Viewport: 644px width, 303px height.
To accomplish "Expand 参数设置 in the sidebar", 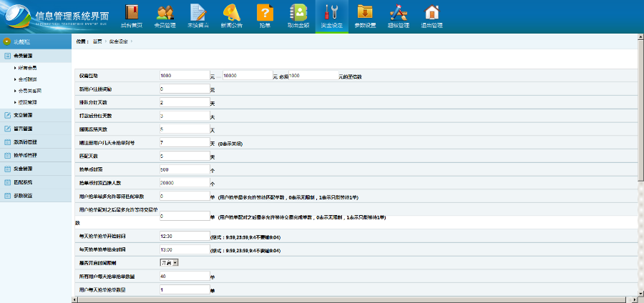I will tap(36, 196).
